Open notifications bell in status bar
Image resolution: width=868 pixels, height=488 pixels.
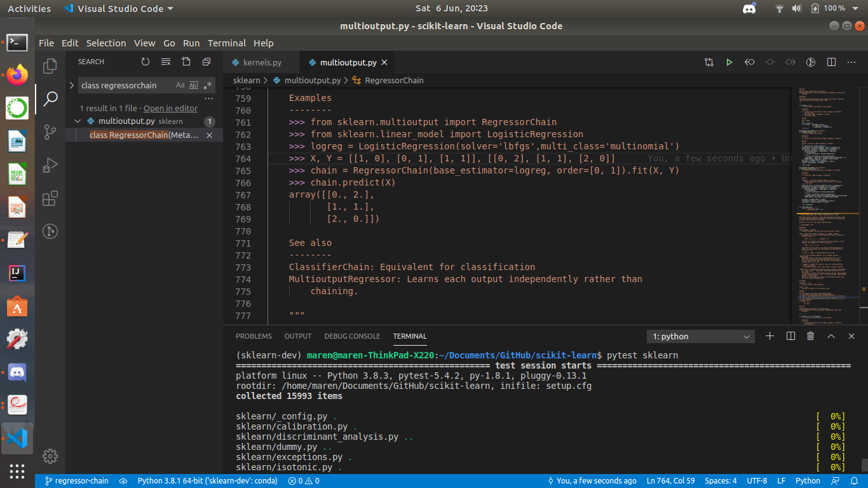click(x=853, y=481)
